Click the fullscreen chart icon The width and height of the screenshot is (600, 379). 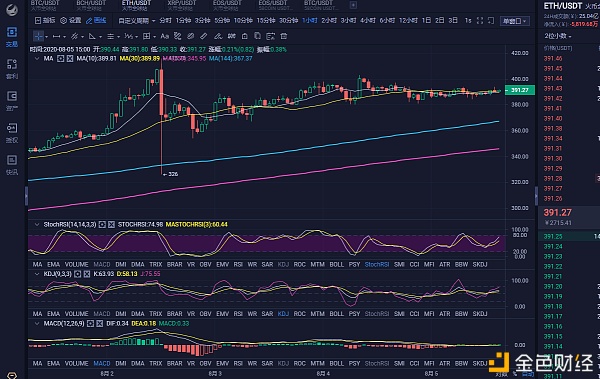[480, 21]
